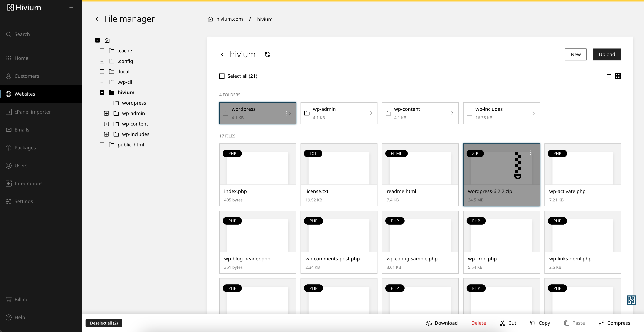Expand the .cache folder in tree
The image size is (644, 332).
pyautogui.click(x=102, y=51)
